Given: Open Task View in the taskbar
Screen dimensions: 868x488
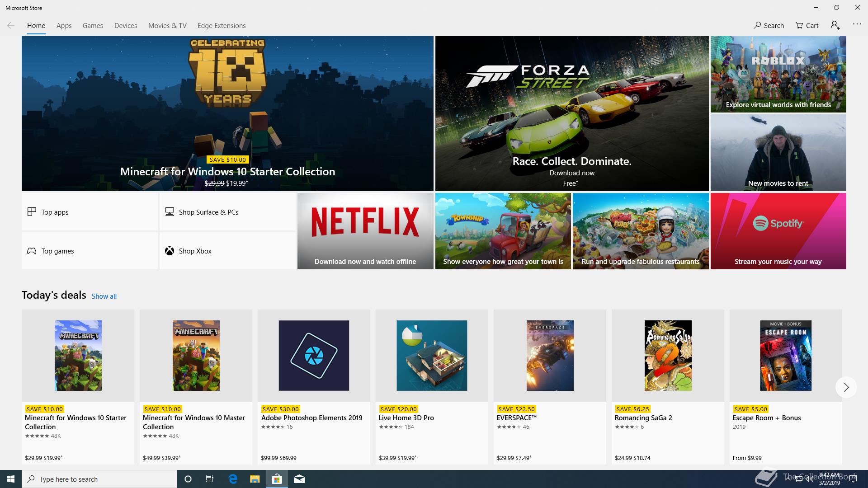Looking at the screenshot, I should tap(210, 479).
